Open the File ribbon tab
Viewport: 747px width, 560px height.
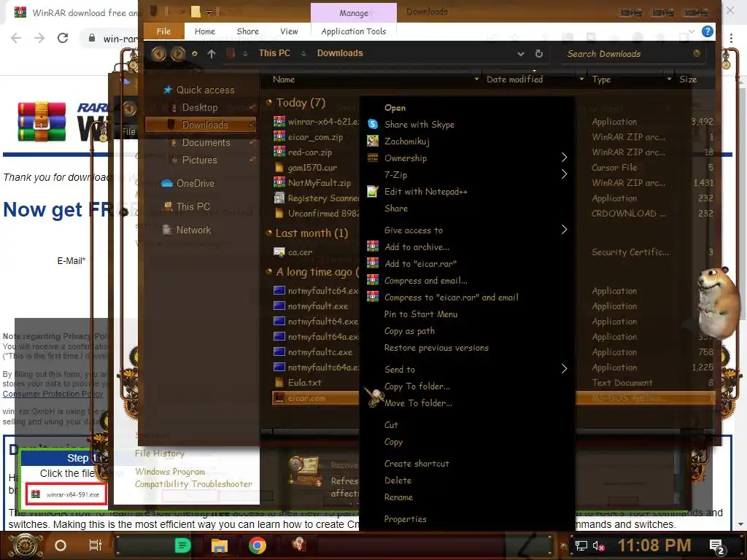tap(163, 31)
